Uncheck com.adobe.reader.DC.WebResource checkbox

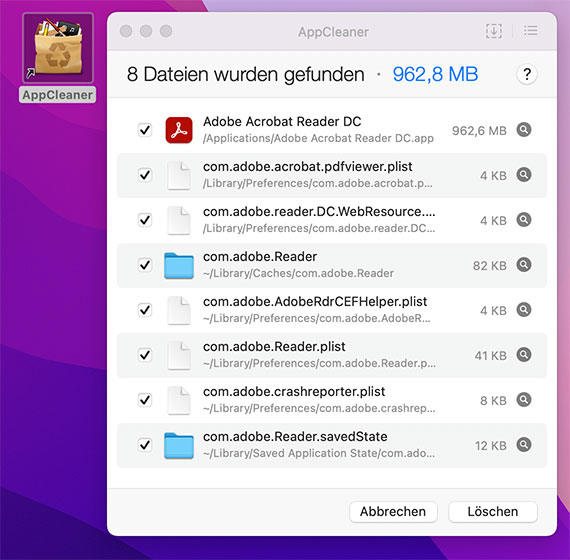(145, 220)
